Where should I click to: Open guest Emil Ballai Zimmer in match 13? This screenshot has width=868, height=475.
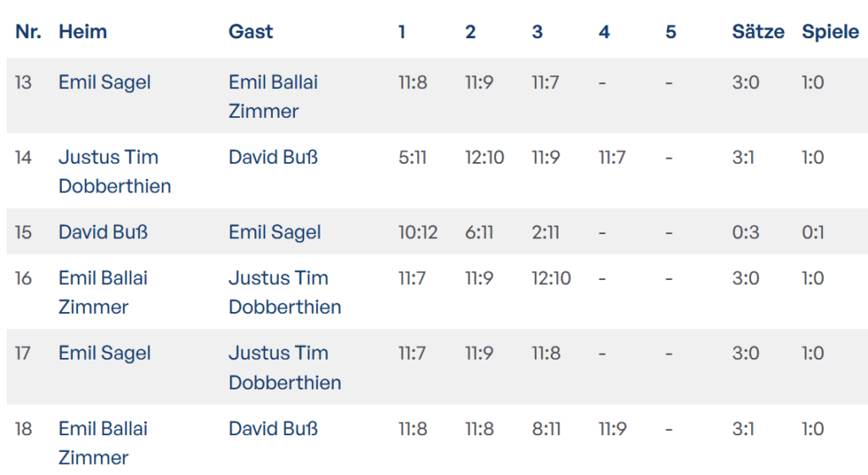pos(273,97)
